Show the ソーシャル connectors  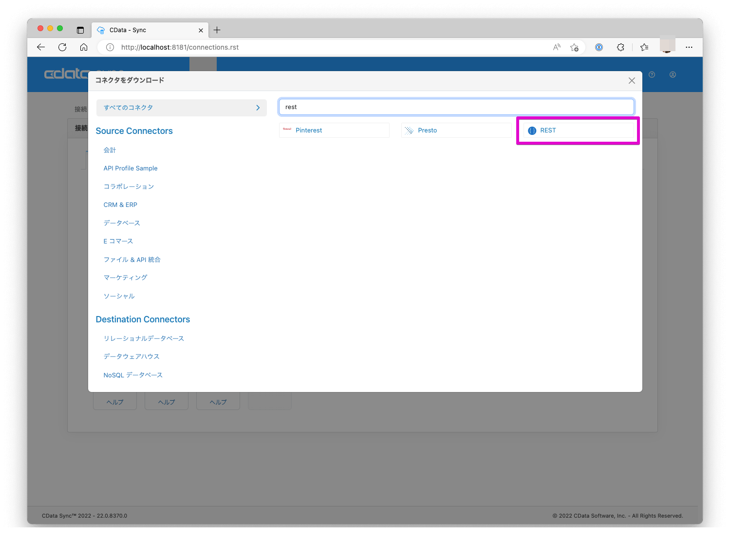[119, 296]
